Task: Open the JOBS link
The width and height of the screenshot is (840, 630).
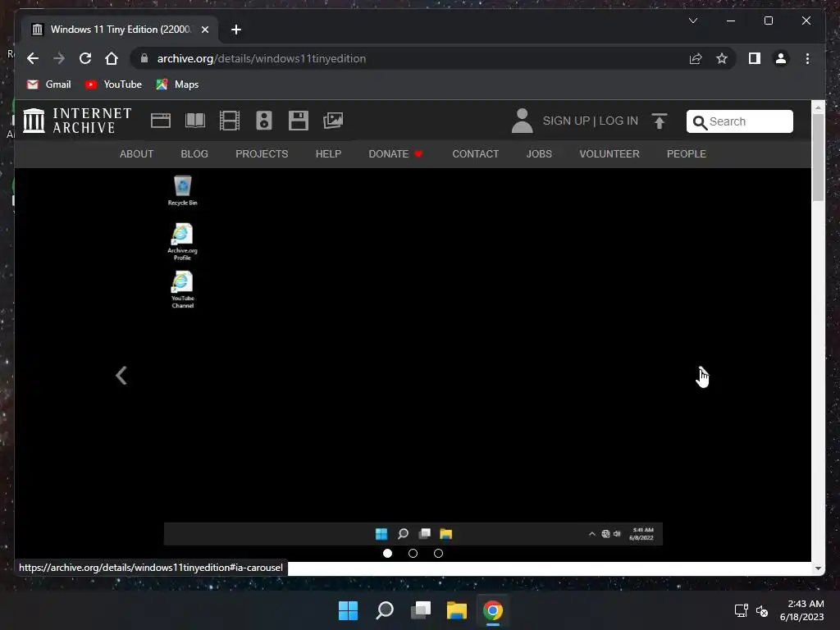Action: pos(539,154)
